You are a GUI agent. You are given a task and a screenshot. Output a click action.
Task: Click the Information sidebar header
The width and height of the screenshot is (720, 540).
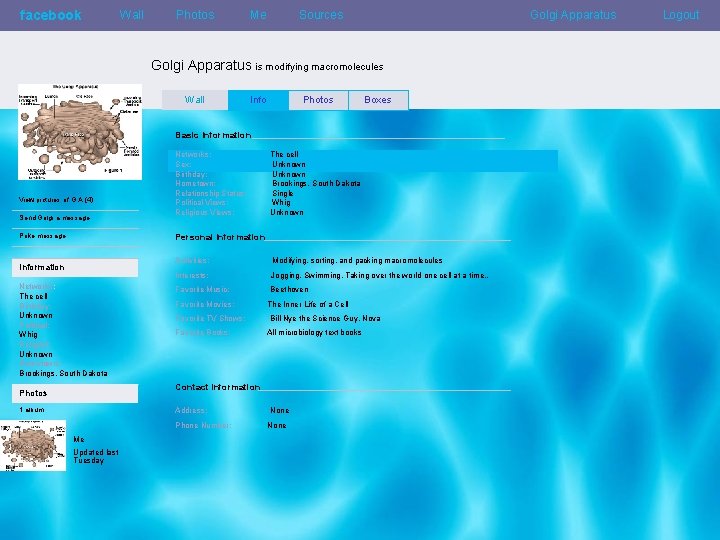(75, 268)
